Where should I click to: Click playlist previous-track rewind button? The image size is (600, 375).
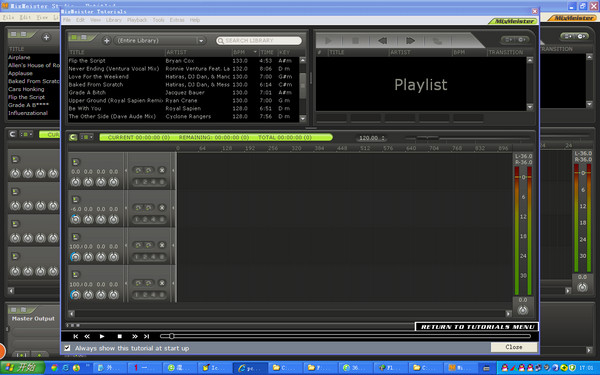click(382, 41)
